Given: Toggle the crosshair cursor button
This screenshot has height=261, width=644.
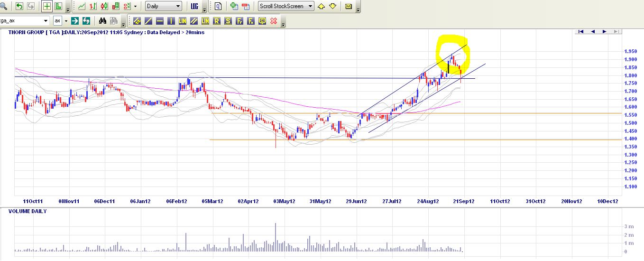Looking at the screenshot, I should pos(47,6).
